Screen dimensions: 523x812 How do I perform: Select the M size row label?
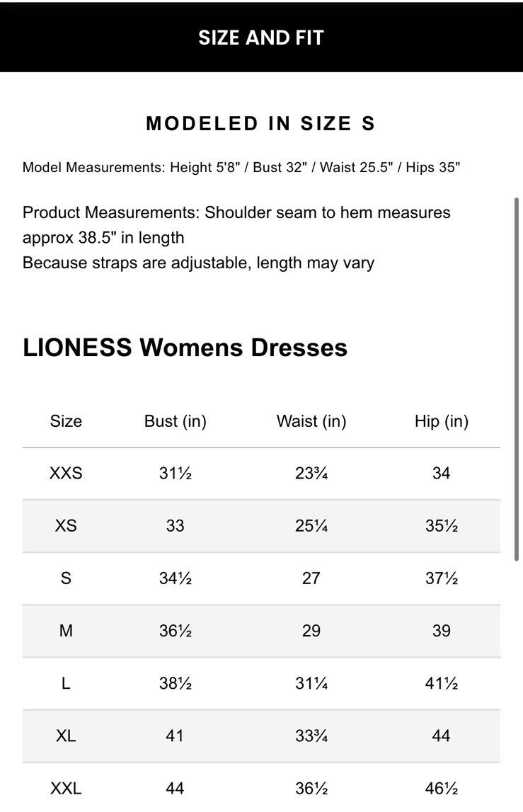point(66,631)
